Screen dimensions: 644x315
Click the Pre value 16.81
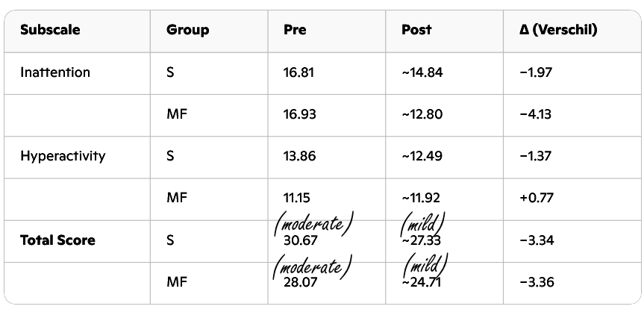pyautogui.click(x=299, y=72)
